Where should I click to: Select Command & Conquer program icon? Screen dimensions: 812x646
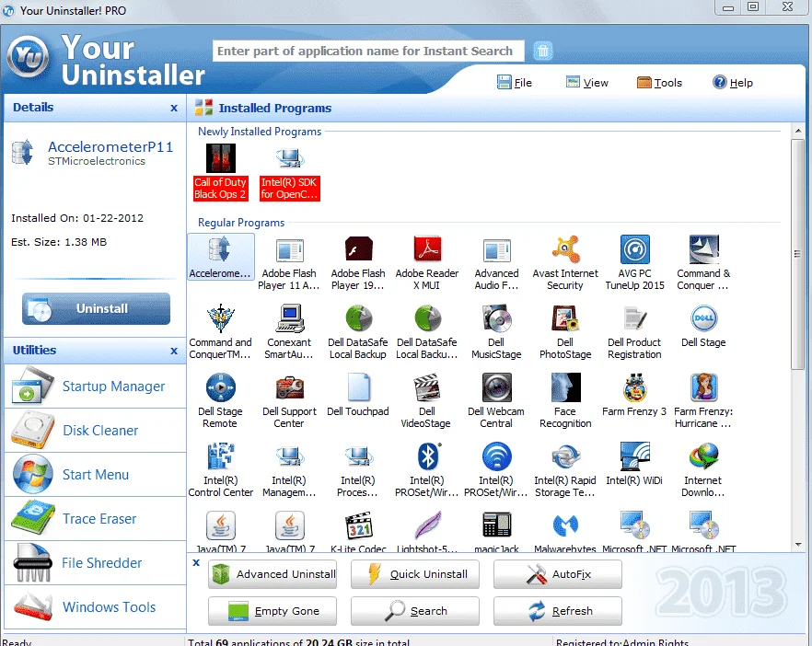[703, 264]
